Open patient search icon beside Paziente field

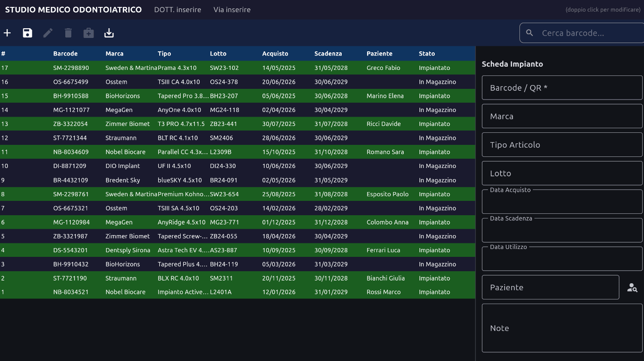pos(632,287)
